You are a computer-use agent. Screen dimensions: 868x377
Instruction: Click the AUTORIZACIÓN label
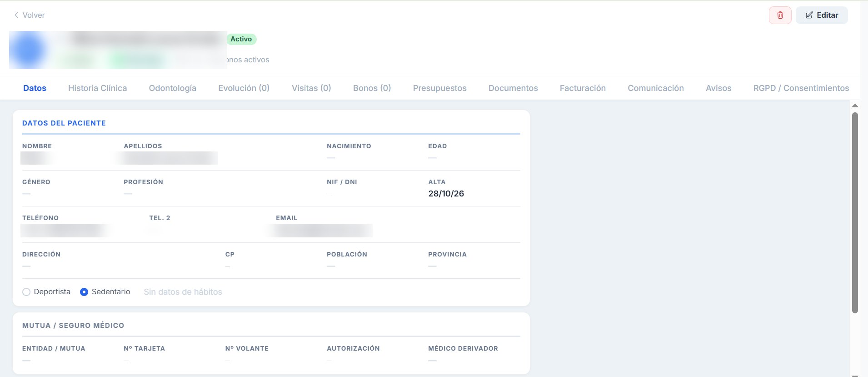pos(353,348)
